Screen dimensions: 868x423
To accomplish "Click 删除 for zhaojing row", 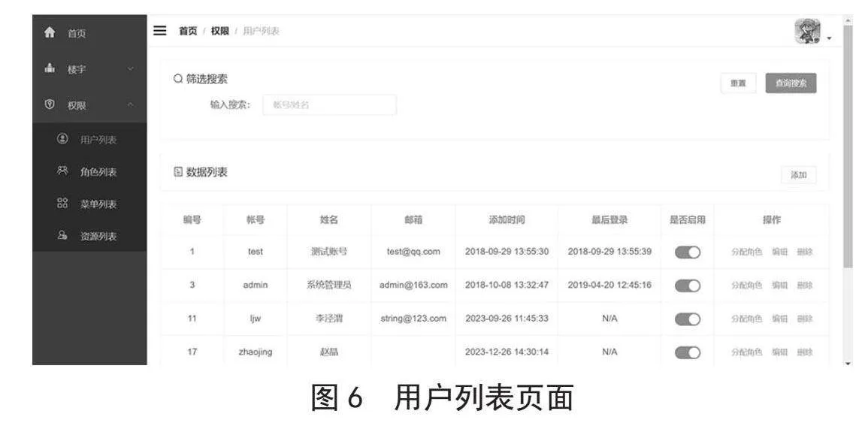I will tap(805, 352).
